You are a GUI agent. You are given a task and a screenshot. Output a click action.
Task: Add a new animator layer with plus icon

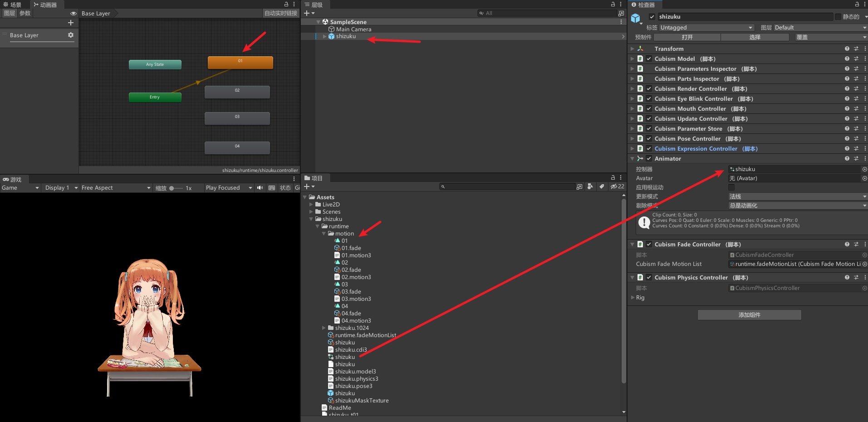coord(70,23)
